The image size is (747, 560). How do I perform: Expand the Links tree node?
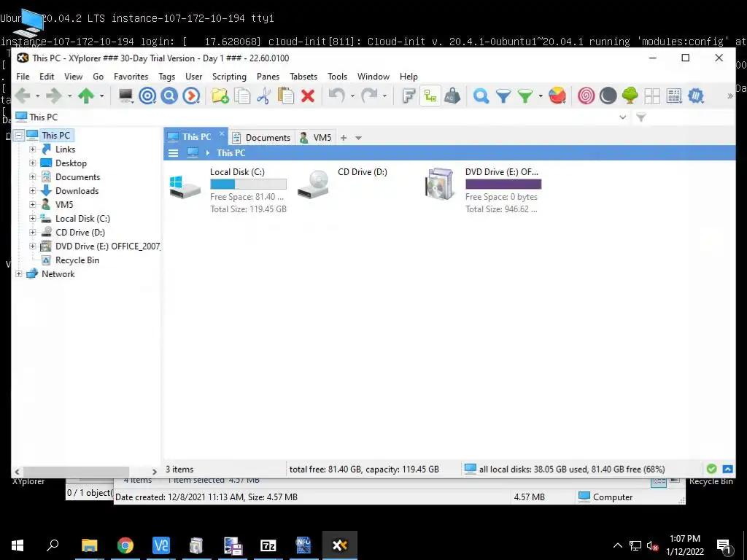click(x=32, y=149)
